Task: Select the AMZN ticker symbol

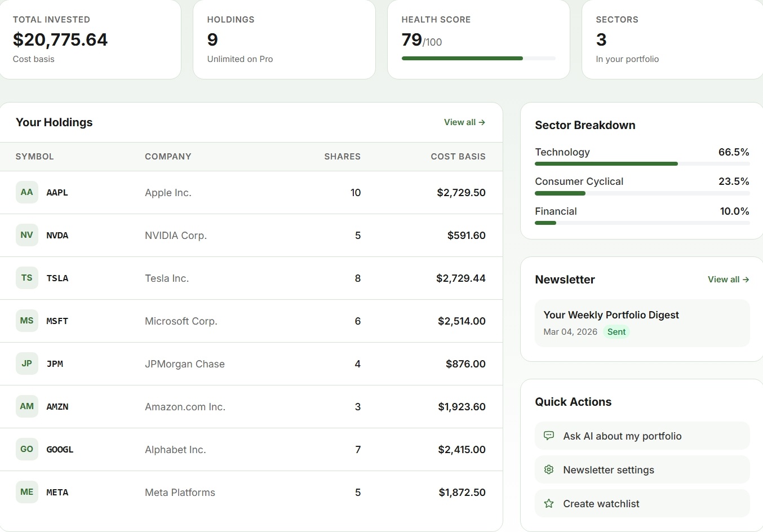Action: pyautogui.click(x=57, y=407)
